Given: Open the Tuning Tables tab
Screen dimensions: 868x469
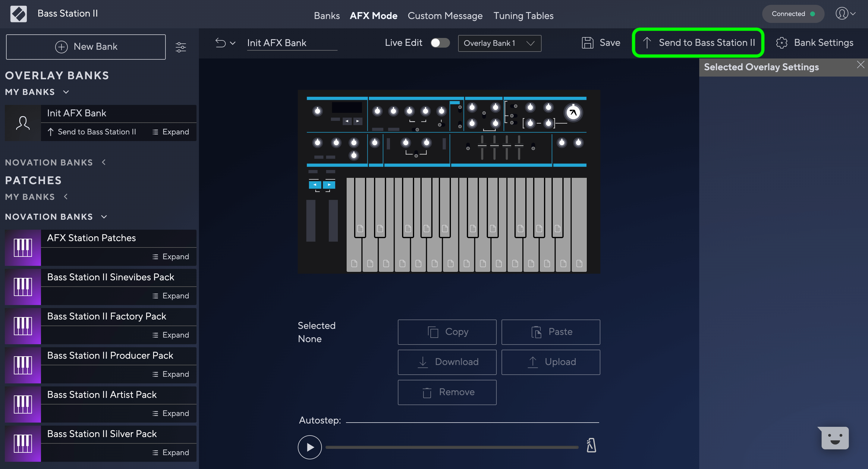Looking at the screenshot, I should 523,15.
